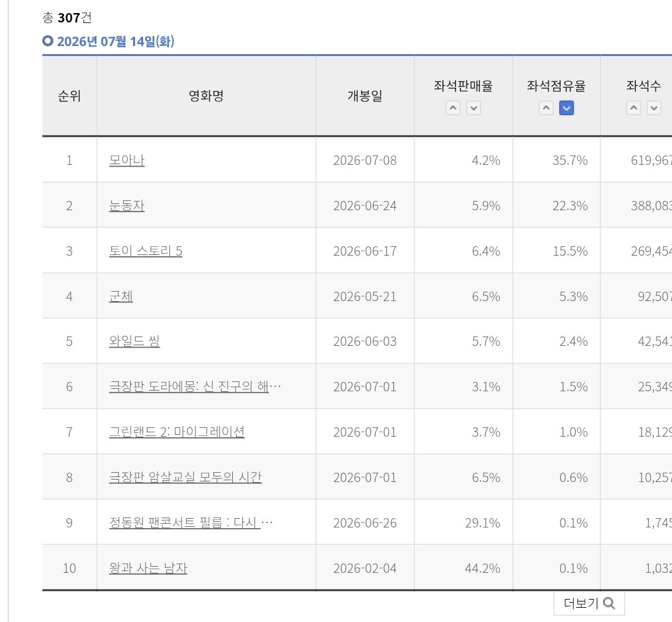Open the 극장판 암살교실 모두의 시간 link

pyautogui.click(x=185, y=478)
